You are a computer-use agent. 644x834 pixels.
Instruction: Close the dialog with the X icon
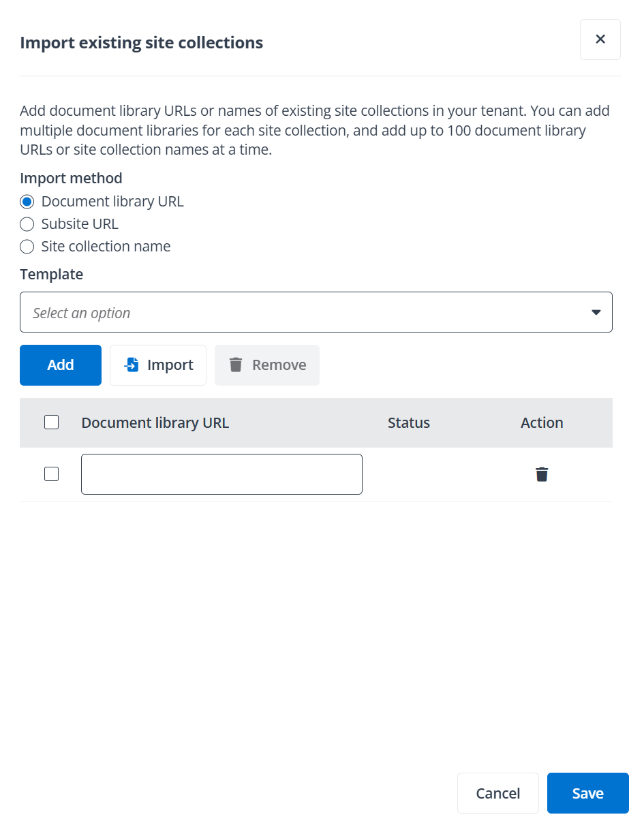pos(600,40)
